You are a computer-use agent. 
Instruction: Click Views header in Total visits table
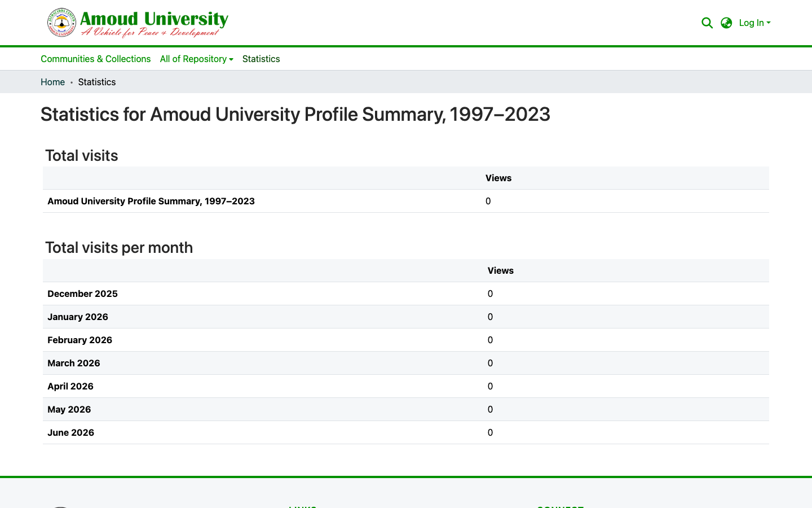click(x=498, y=178)
